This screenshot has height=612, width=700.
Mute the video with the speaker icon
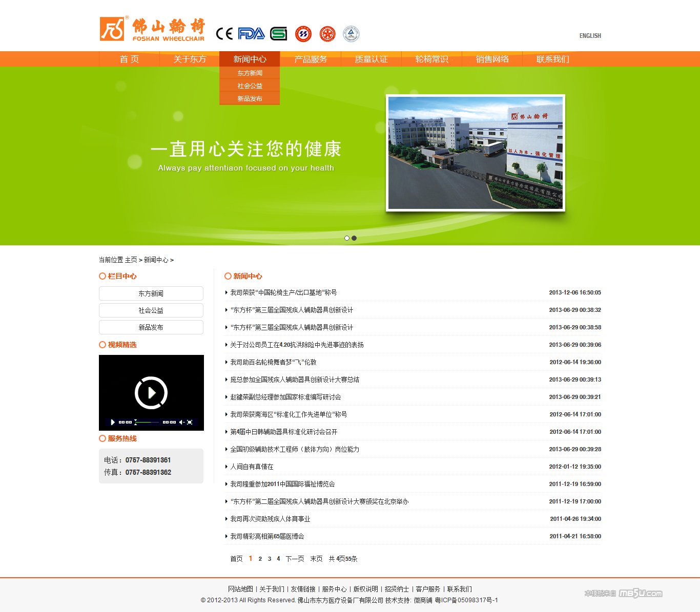click(x=181, y=423)
